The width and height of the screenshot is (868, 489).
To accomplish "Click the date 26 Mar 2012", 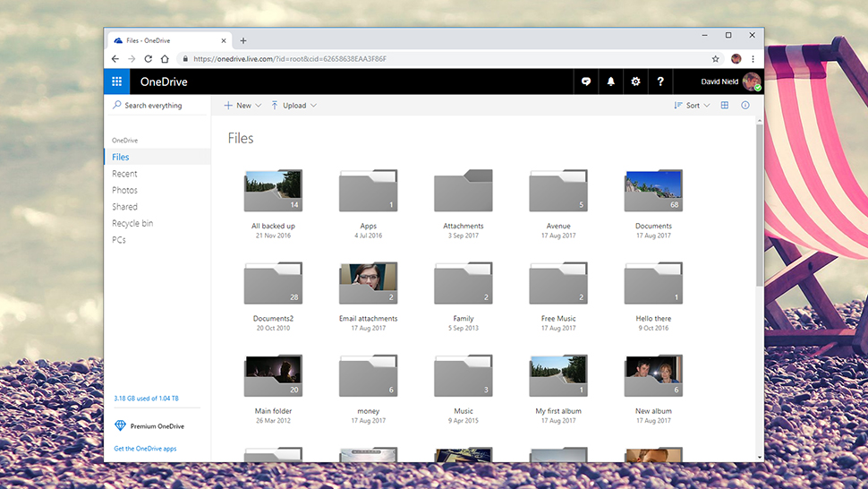I will pyautogui.click(x=273, y=421).
